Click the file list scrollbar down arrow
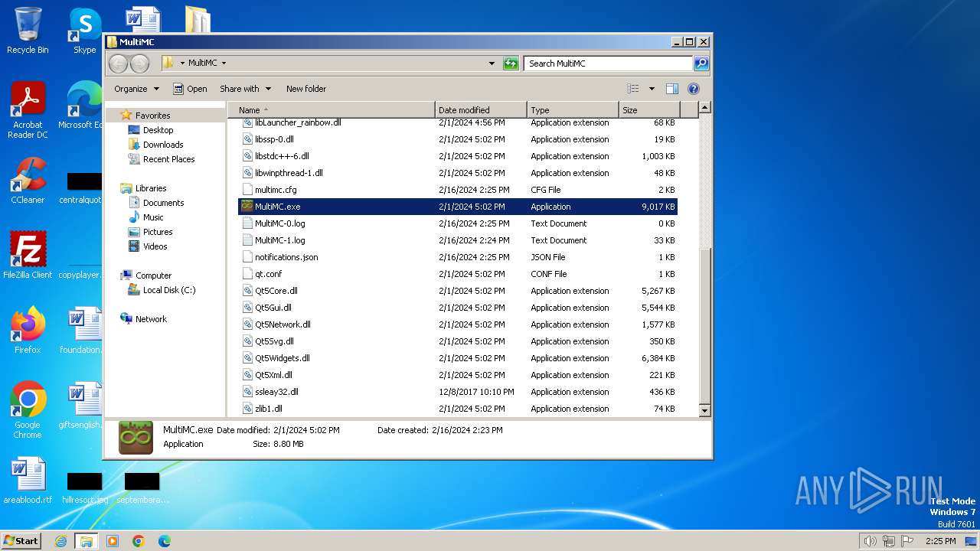980x551 pixels. (x=705, y=411)
